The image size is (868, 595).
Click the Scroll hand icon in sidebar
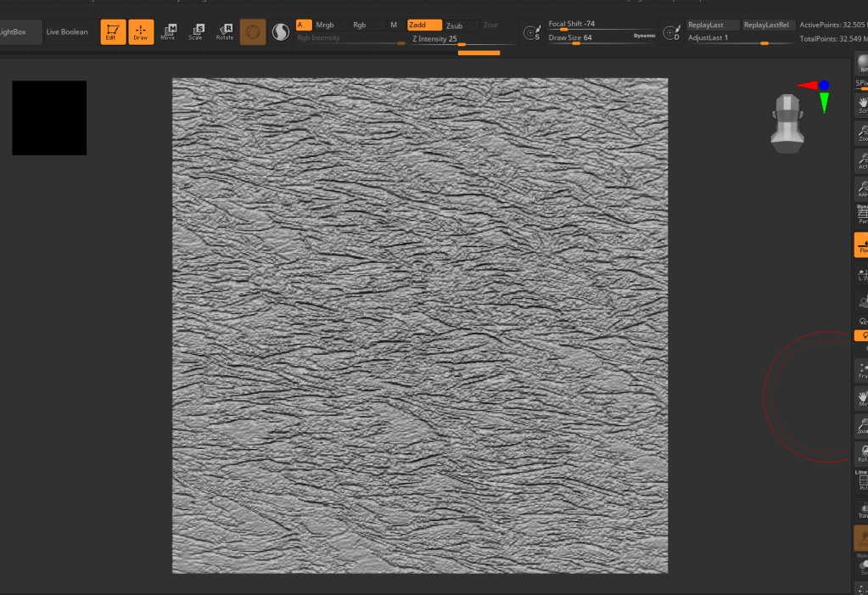(862, 104)
